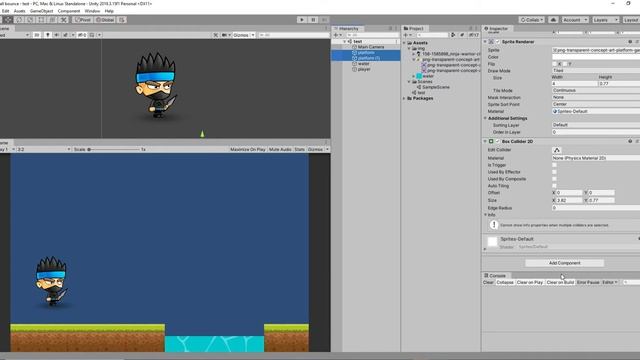The width and height of the screenshot is (640, 360).
Task: Enable Used By Composite checkbox
Action: coord(554,179)
